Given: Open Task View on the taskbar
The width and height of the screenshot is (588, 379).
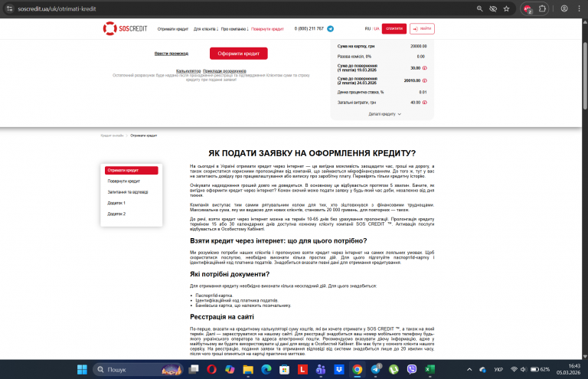Looking at the screenshot, I should coord(194,370).
